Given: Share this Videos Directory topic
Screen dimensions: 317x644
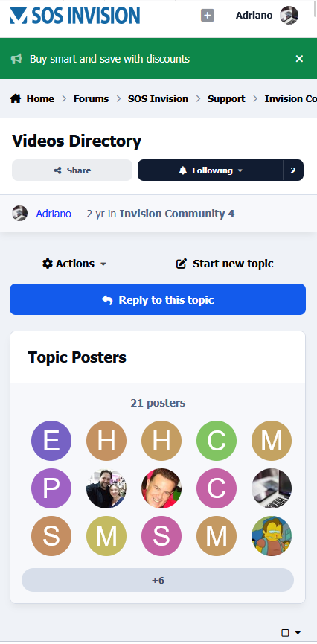Looking at the screenshot, I should [x=72, y=170].
